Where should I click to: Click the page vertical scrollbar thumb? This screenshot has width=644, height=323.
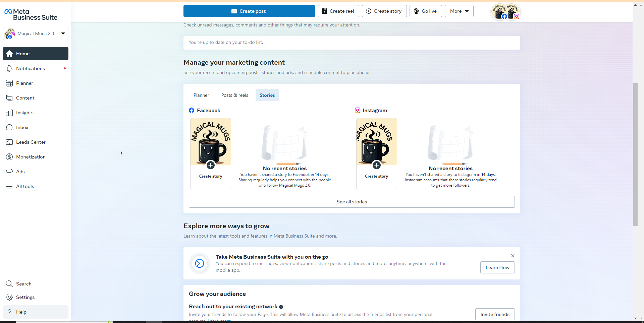click(635, 154)
